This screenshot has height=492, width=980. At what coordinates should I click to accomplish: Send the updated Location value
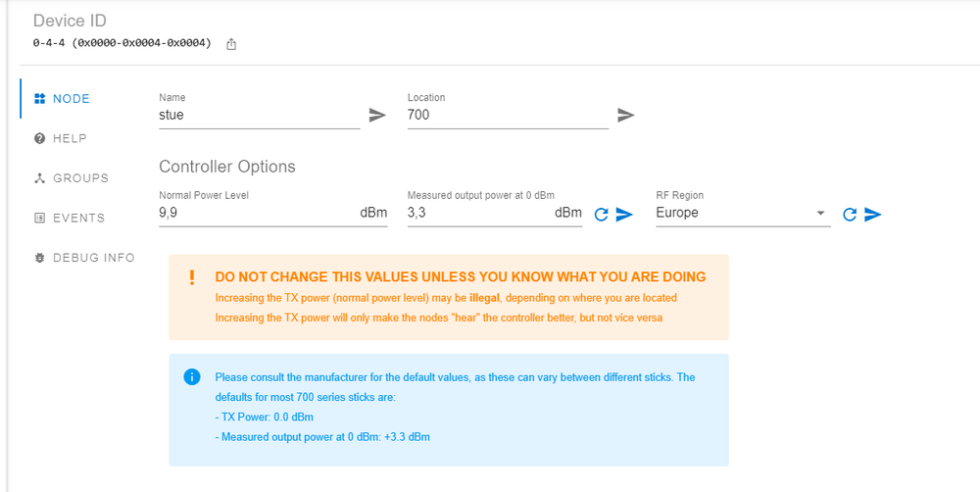tap(626, 115)
